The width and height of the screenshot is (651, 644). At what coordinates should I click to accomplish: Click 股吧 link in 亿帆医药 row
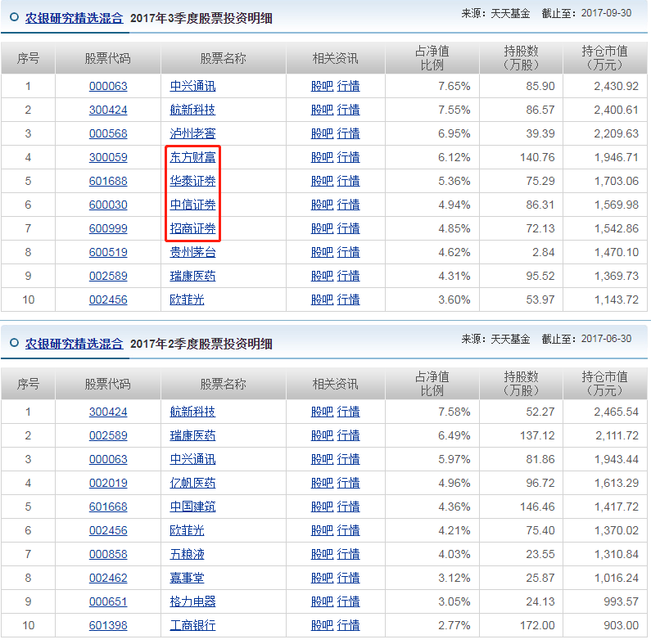(322, 483)
